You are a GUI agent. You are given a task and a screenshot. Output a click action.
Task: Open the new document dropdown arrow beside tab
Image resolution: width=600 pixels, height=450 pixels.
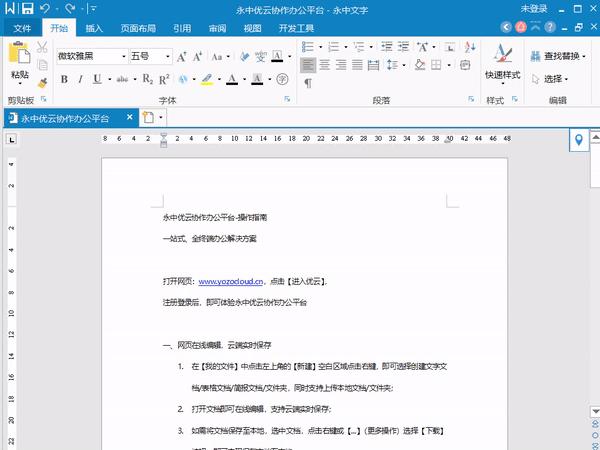point(161,117)
